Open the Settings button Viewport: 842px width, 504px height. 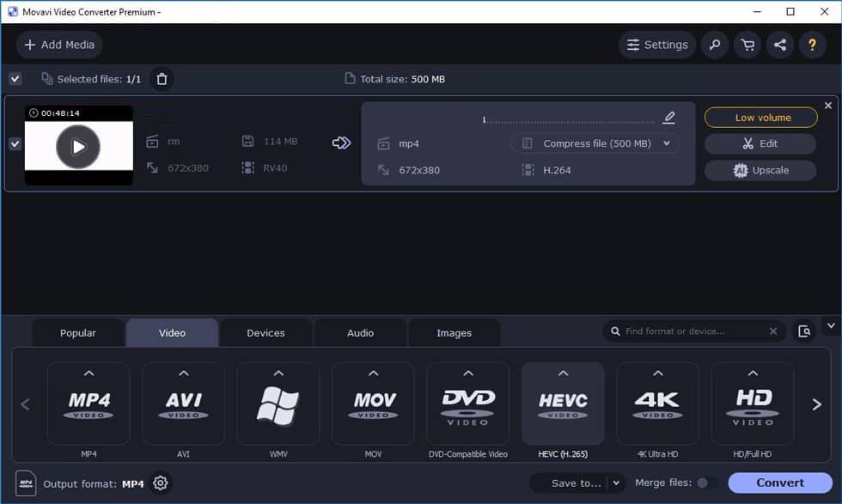[x=657, y=45]
